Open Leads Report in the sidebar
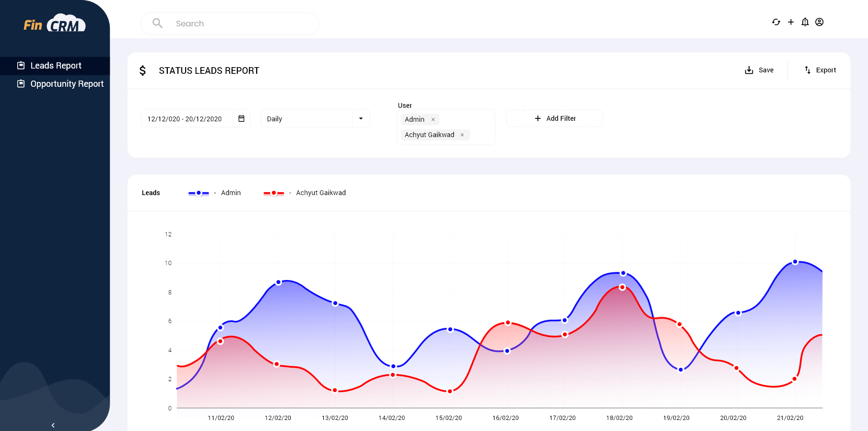The height and width of the screenshot is (431, 868). click(x=56, y=66)
